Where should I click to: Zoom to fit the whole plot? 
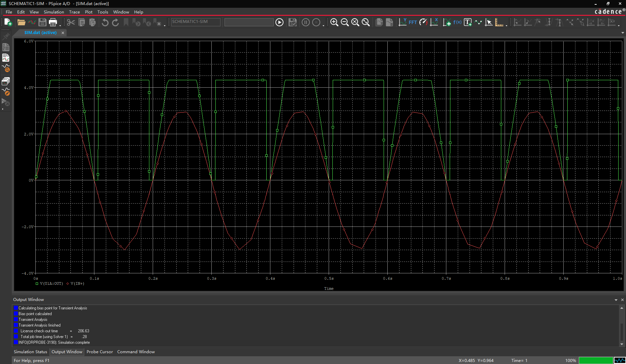[366, 22]
